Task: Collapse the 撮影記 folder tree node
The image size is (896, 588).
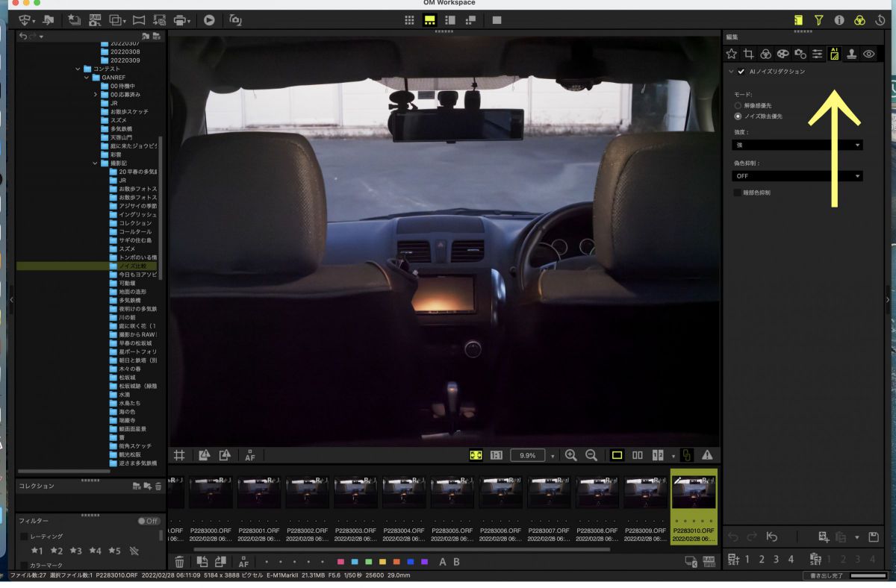Action: [96, 163]
